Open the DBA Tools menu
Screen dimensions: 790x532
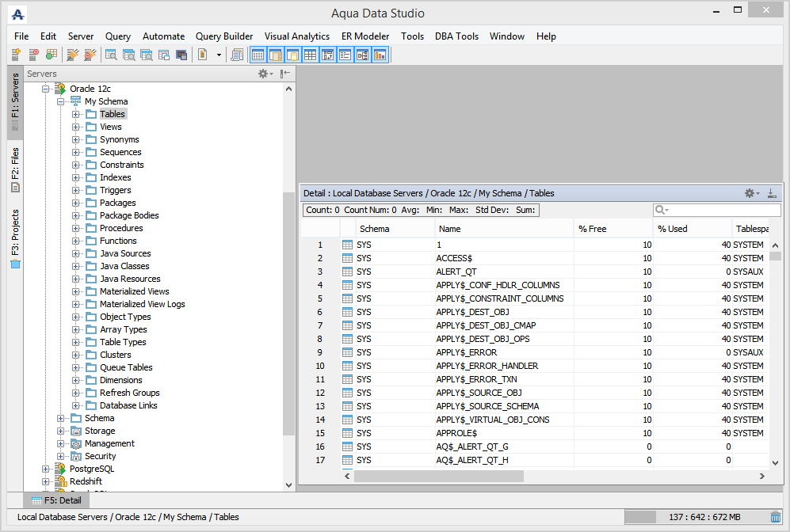tap(456, 36)
